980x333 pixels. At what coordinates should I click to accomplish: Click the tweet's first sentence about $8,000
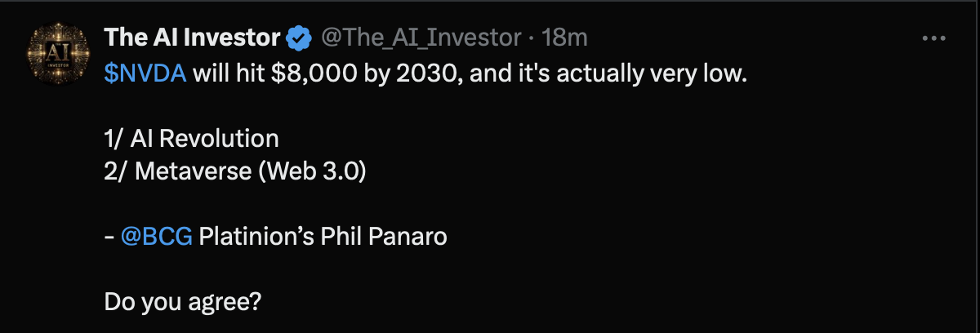click(425, 73)
